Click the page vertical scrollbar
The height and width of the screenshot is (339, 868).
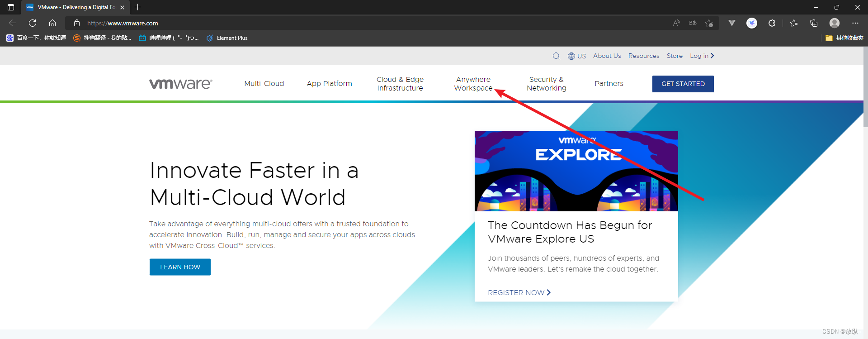point(865,87)
